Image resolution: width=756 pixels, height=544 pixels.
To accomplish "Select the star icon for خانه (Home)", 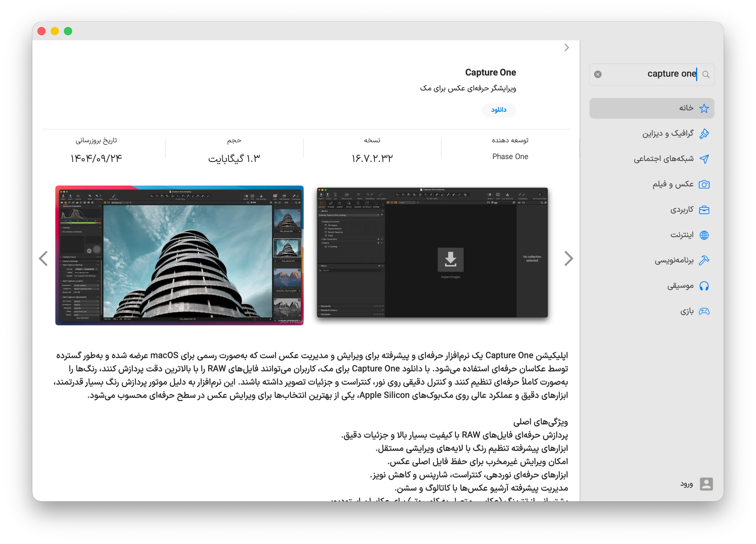I will (705, 108).
